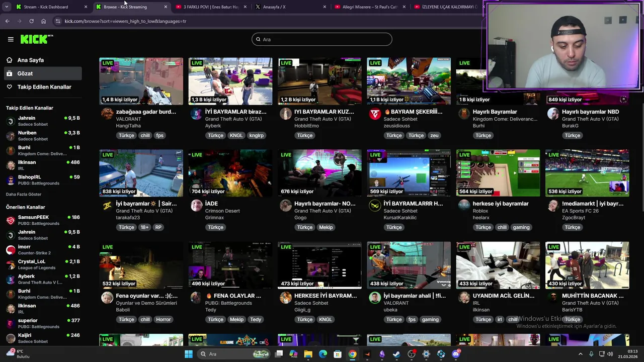Show hidden system tray icons
This screenshot has height=362, width=644.
(x=580, y=354)
